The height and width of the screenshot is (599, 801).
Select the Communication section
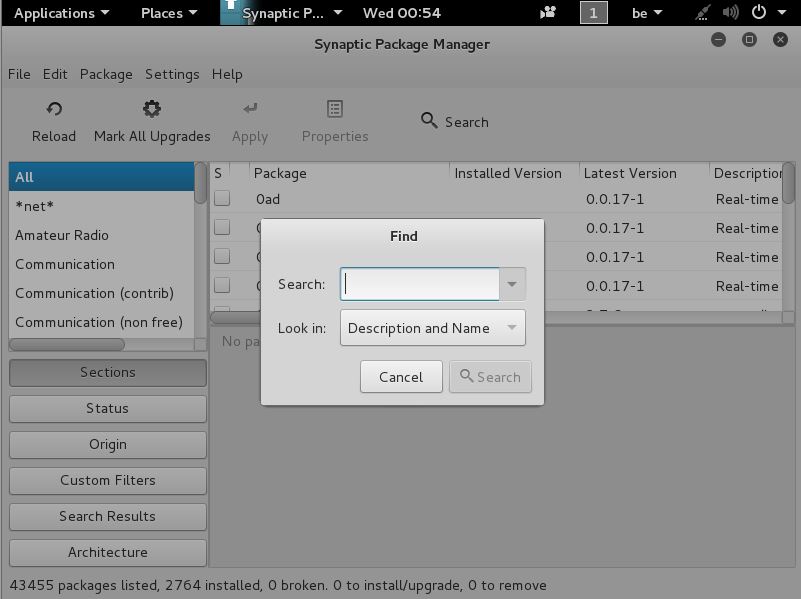click(101, 264)
